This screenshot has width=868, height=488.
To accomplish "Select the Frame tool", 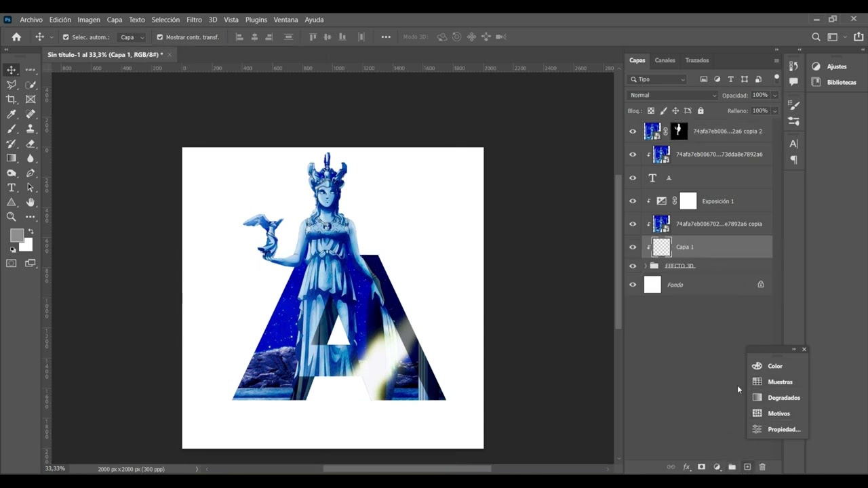I will (x=31, y=99).
